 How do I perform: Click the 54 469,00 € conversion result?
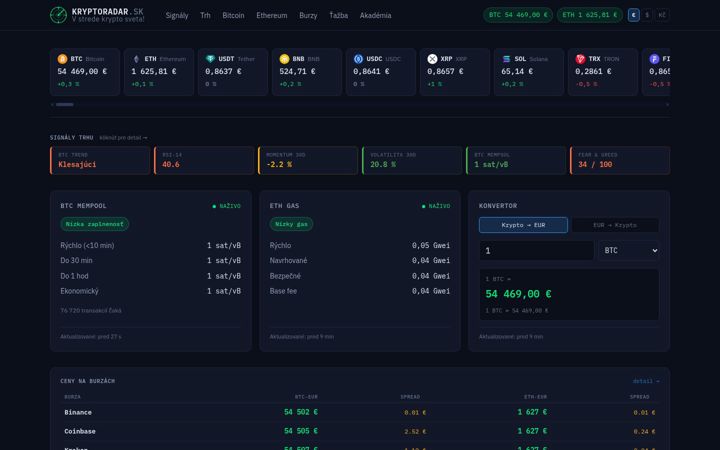click(x=518, y=294)
